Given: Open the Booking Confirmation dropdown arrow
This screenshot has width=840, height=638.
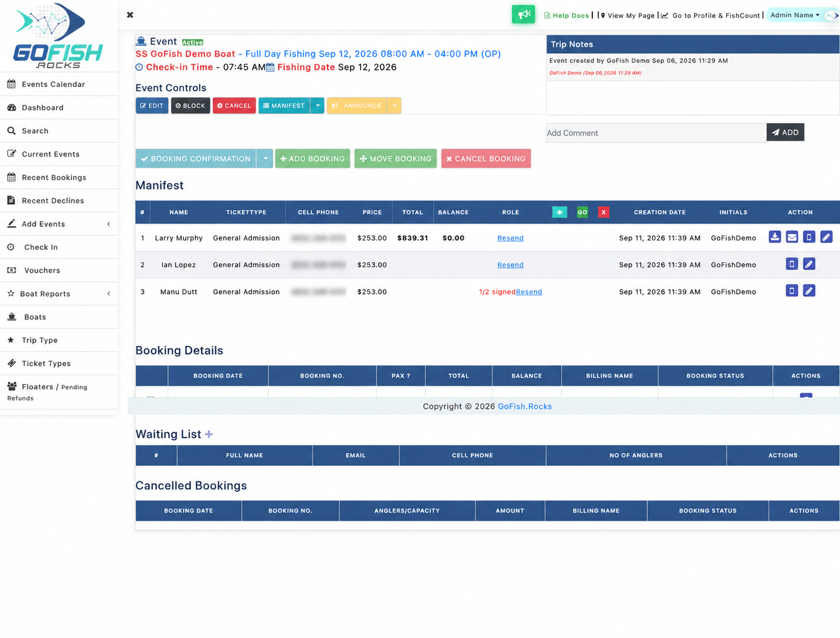Looking at the screenshot, I should coord(265,159).
